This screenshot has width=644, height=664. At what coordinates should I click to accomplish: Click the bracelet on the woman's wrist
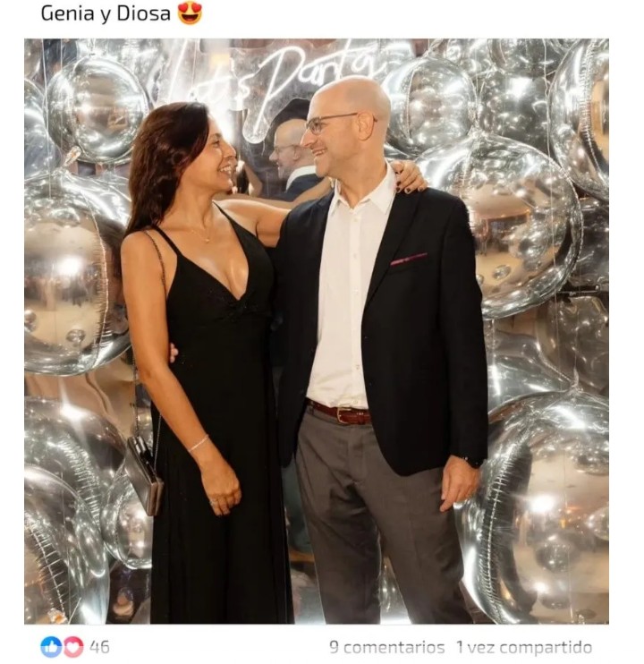pyautogui.click(x=199, y=444)
